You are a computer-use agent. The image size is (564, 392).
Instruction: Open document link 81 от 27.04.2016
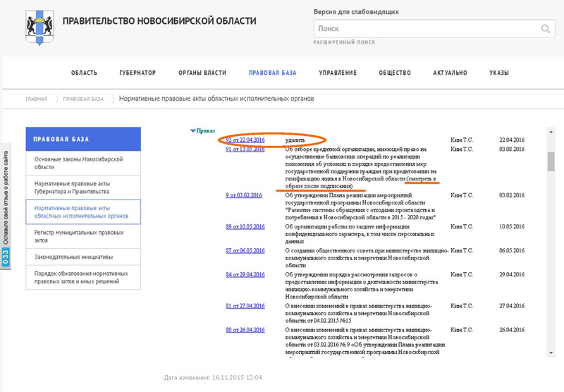click(245, 306)
